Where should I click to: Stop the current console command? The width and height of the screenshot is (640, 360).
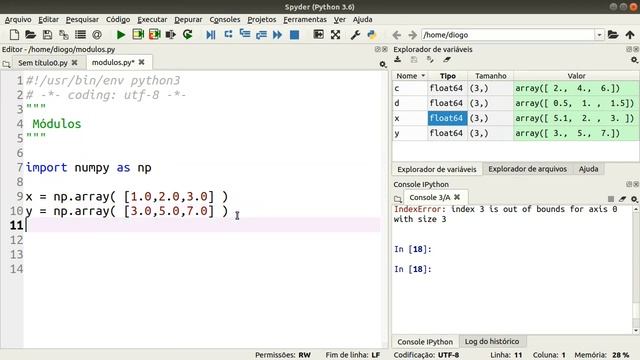click(611, 199)
